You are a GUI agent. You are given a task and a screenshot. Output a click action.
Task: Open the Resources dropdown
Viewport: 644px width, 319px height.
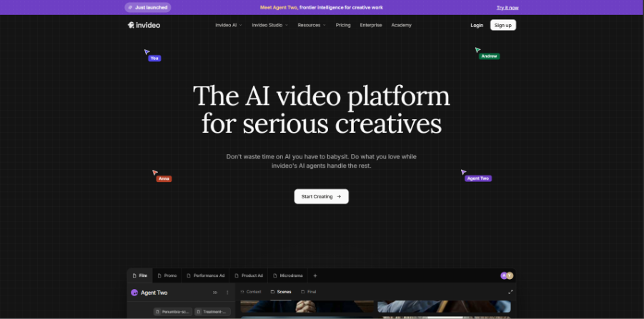[x=312, y=25]
